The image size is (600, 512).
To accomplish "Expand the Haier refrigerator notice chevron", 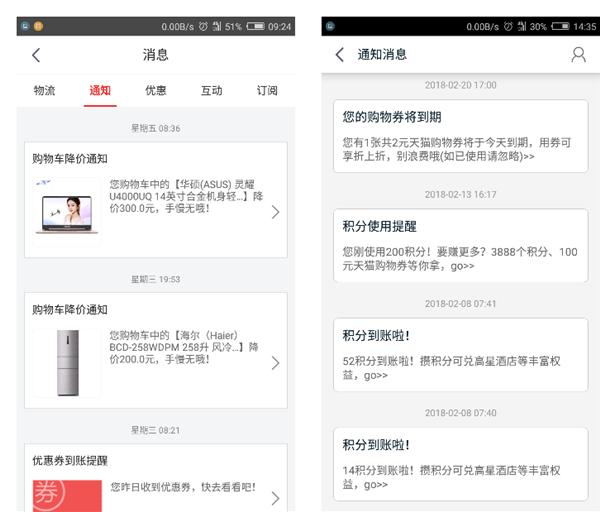I will 275,363.
